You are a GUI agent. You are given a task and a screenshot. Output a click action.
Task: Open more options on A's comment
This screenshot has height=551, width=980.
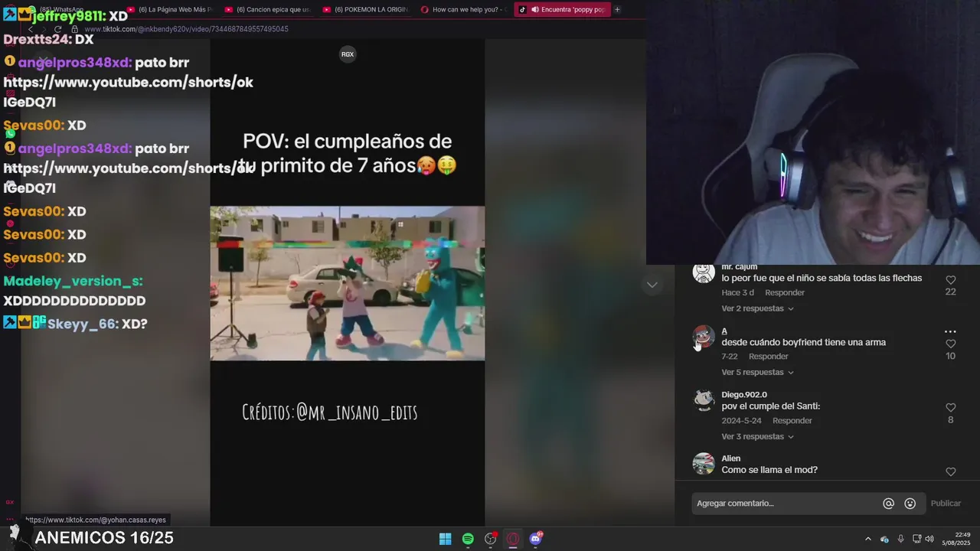click(x=950, y=332)
